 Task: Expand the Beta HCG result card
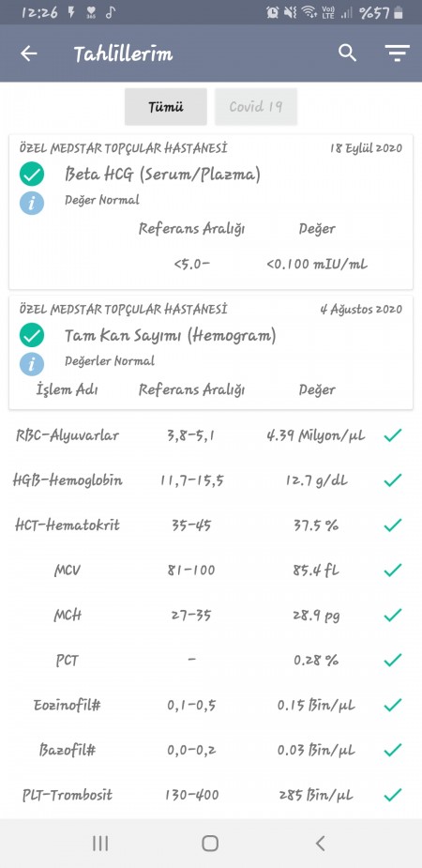click(x=211, y=211)
